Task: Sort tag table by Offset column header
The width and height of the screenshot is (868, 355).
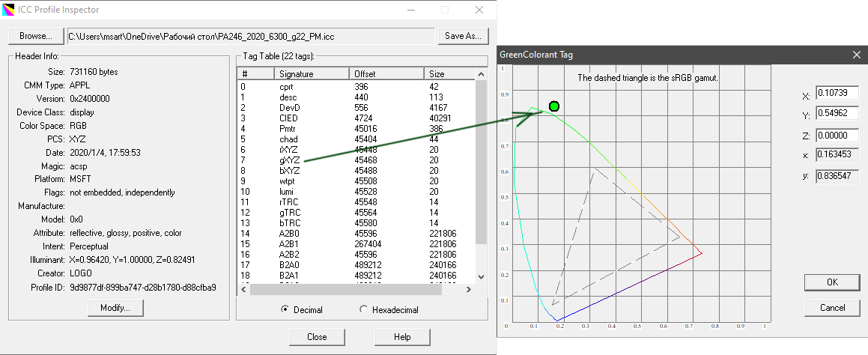Action: [x=386, y=73]
